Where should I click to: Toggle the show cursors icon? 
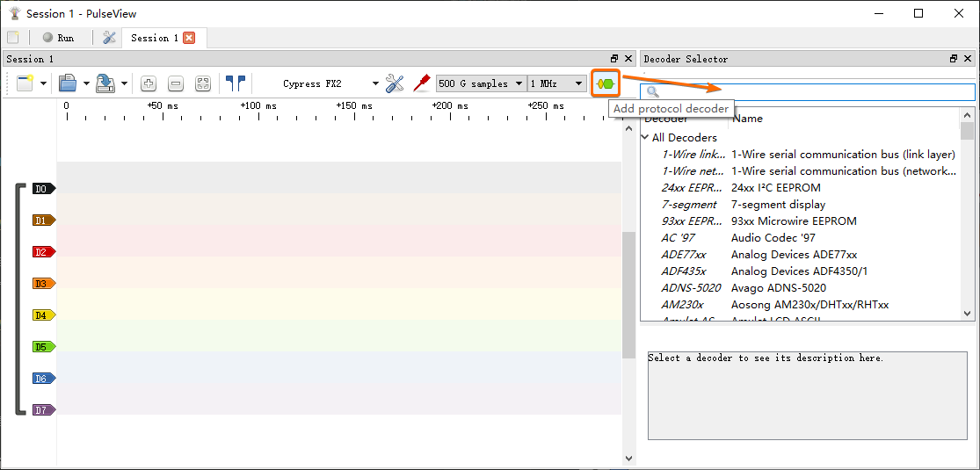click(235, 83)
